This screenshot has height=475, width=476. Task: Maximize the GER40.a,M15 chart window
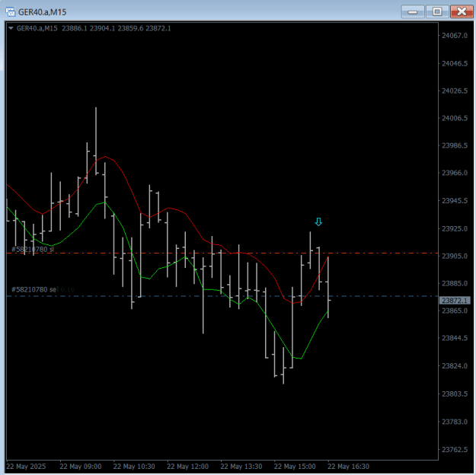pos(437,12)
